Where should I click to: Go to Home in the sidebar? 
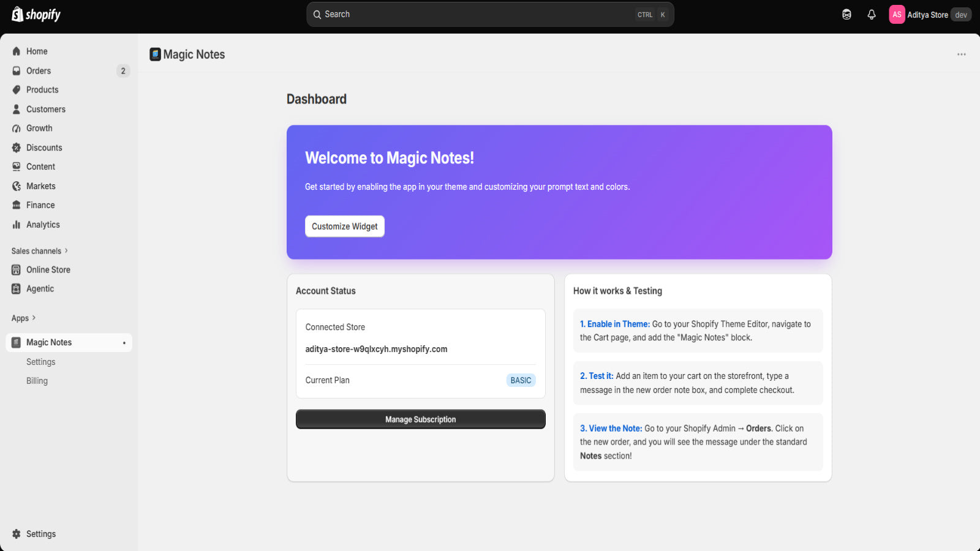(69, 51)
